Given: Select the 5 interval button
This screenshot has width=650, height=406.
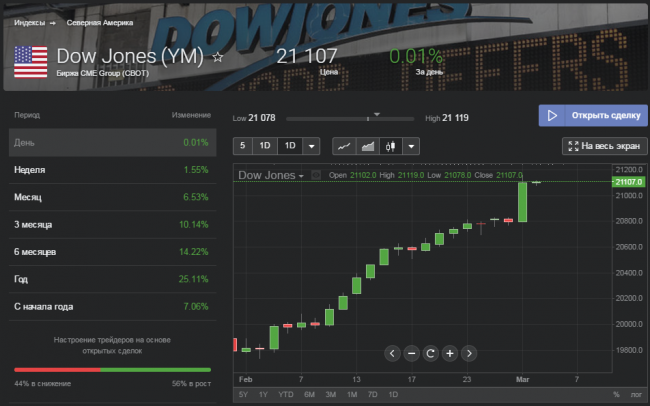Looking at the screenshot, I should coord(243,146).
